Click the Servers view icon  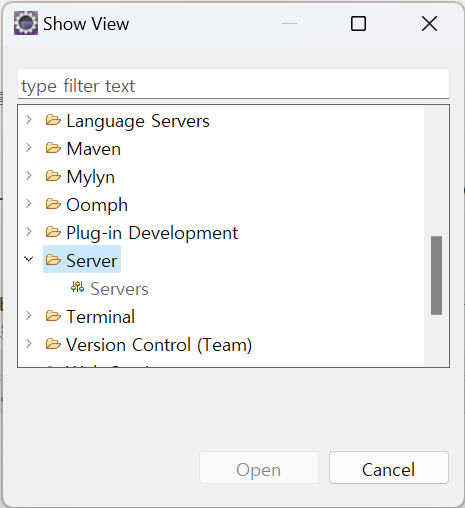(x=77, y=287)
